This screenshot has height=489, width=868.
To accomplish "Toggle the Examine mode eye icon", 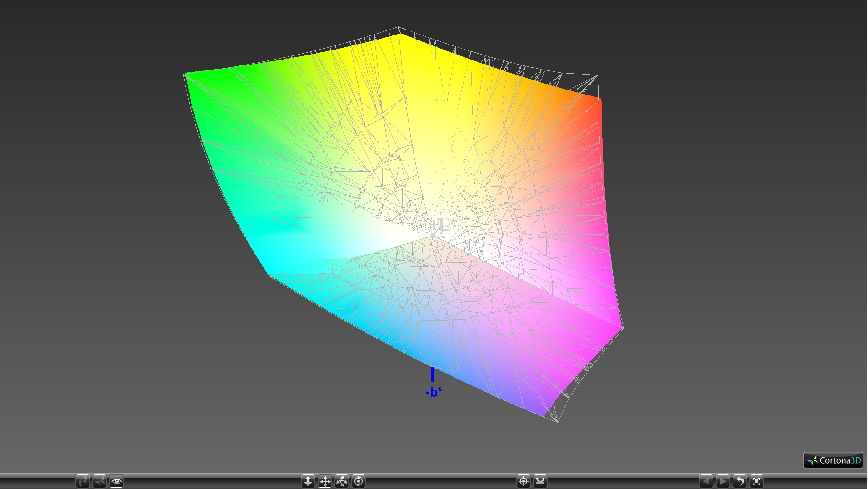I will click(x=116, y=481).
